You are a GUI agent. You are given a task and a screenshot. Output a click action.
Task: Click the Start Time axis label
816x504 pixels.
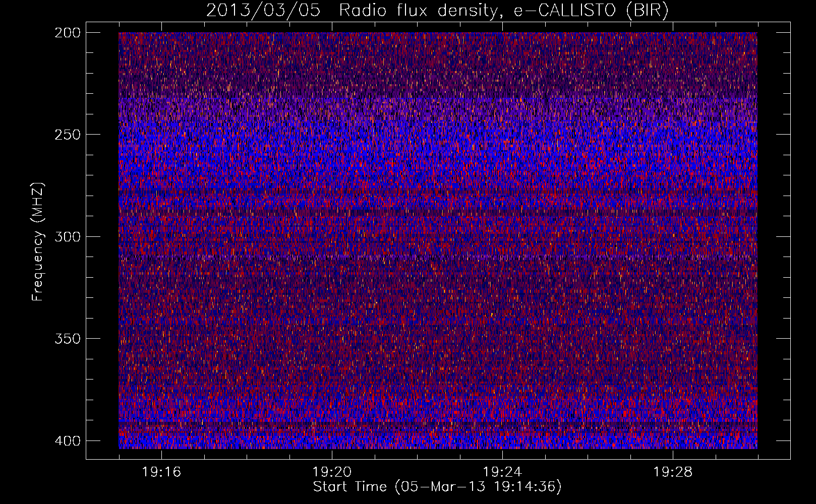(437, 487)
